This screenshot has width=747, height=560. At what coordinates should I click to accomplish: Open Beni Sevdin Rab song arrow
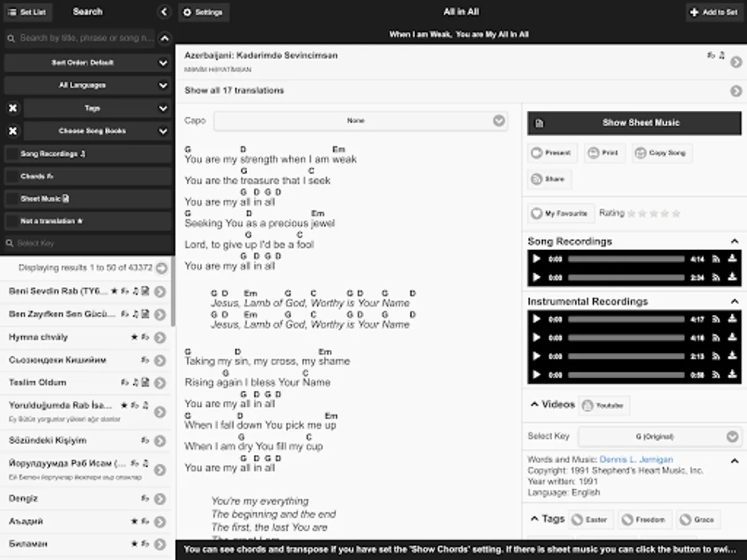pos(160,291)
